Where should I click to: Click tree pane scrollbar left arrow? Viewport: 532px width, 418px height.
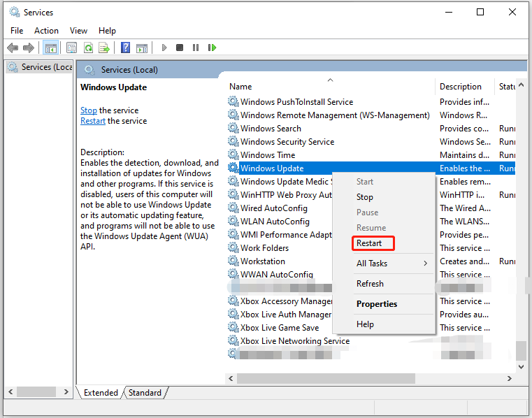(10, 392)
